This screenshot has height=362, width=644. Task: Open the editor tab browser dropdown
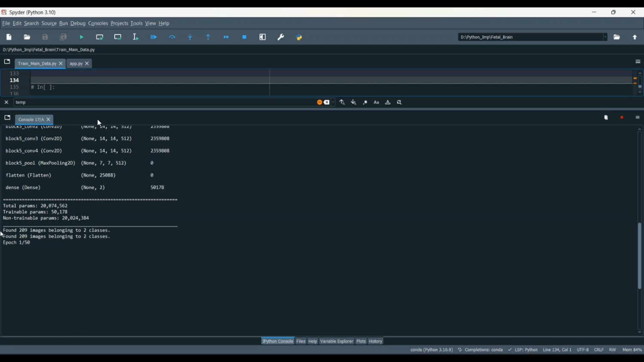click(x=7, y=62)
